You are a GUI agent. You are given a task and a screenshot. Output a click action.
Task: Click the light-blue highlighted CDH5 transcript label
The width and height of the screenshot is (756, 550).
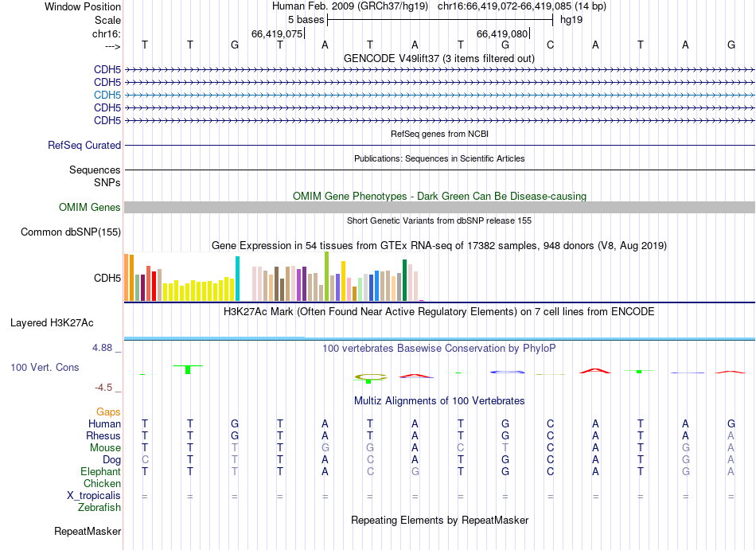pos(107,95)
